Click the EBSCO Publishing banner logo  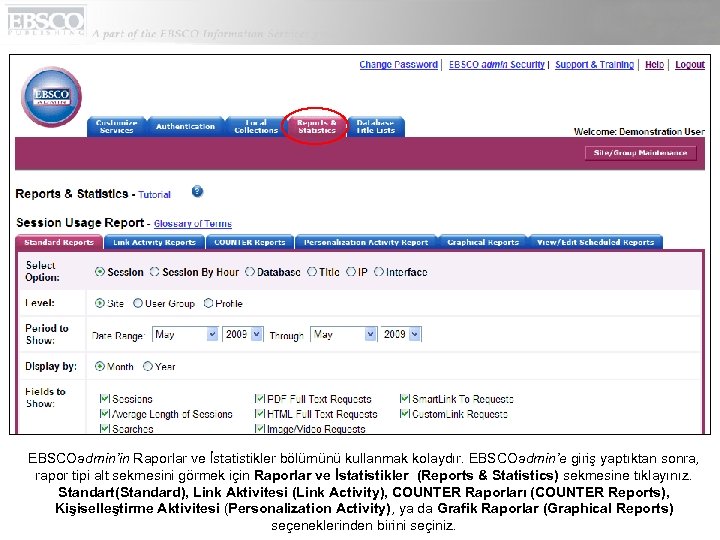(46, 22)
